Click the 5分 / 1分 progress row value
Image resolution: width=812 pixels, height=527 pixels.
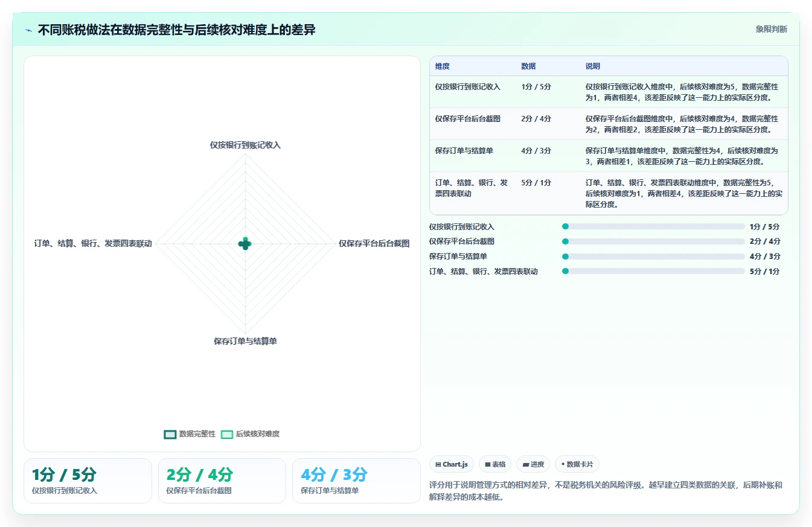click(765, 271)
